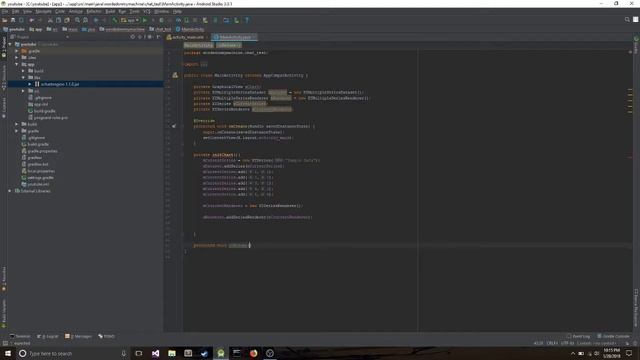The height and width of the screenshot is (360, 640).
Task: Collapse the libs folder arrow
Action: point(23,77)
